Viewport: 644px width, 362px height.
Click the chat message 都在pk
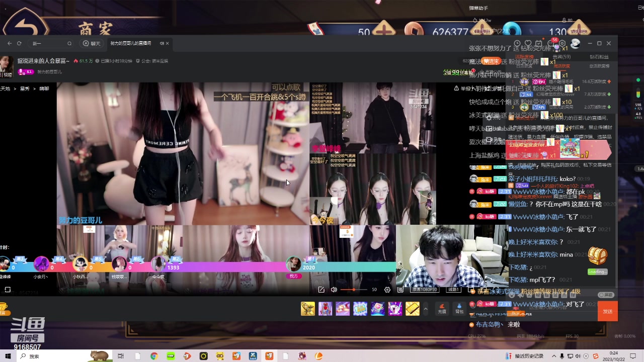click(576, 192)
